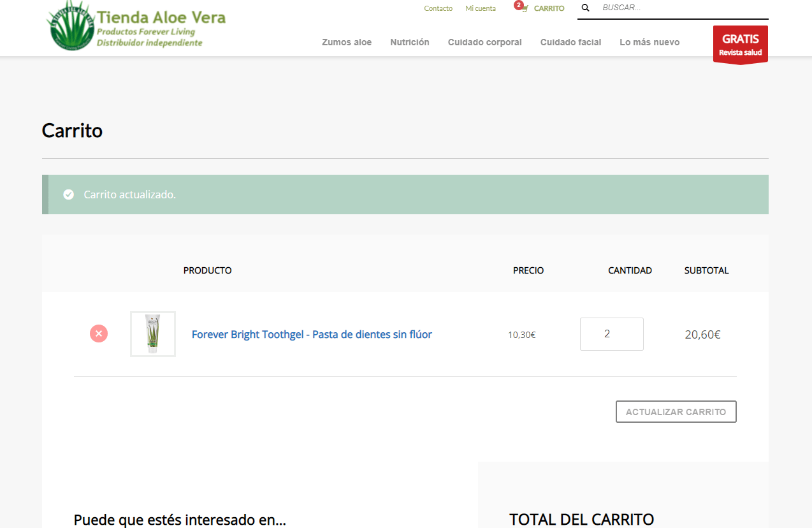Click the Carrito actualizado message text

tap(130, 194)
